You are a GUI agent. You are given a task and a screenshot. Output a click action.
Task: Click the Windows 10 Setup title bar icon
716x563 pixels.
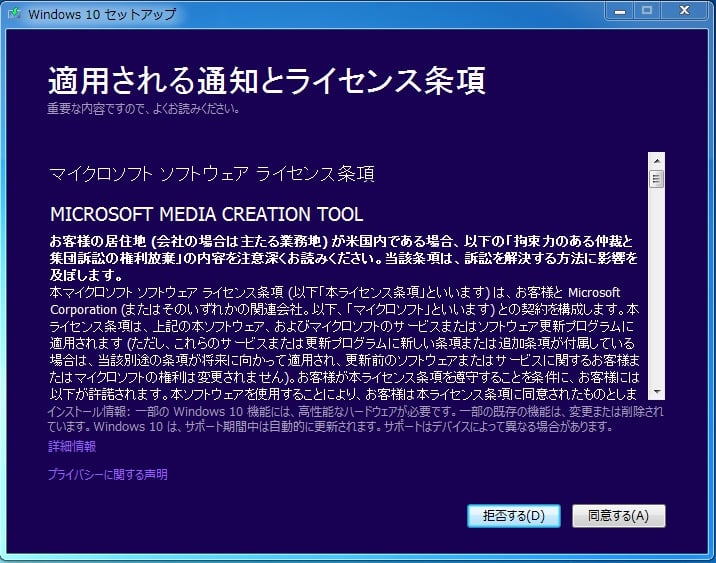15,14
